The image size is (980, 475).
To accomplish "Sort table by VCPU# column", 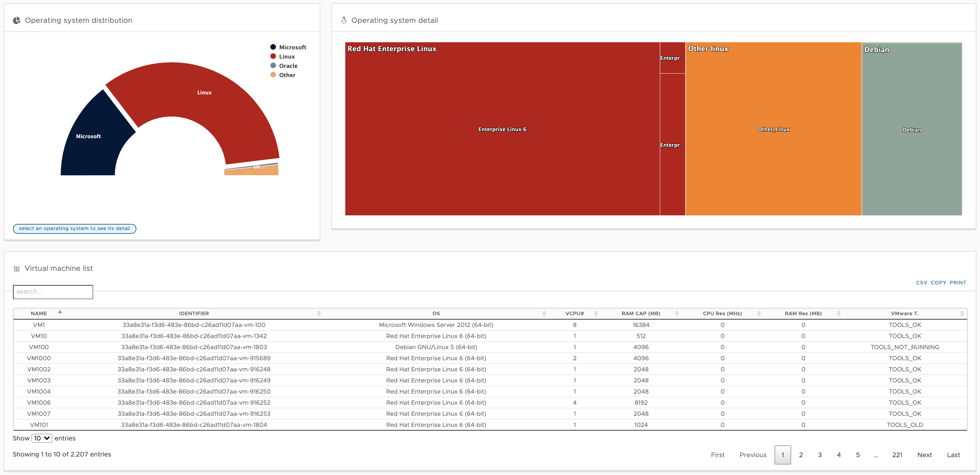I will (x=596, y=313).
